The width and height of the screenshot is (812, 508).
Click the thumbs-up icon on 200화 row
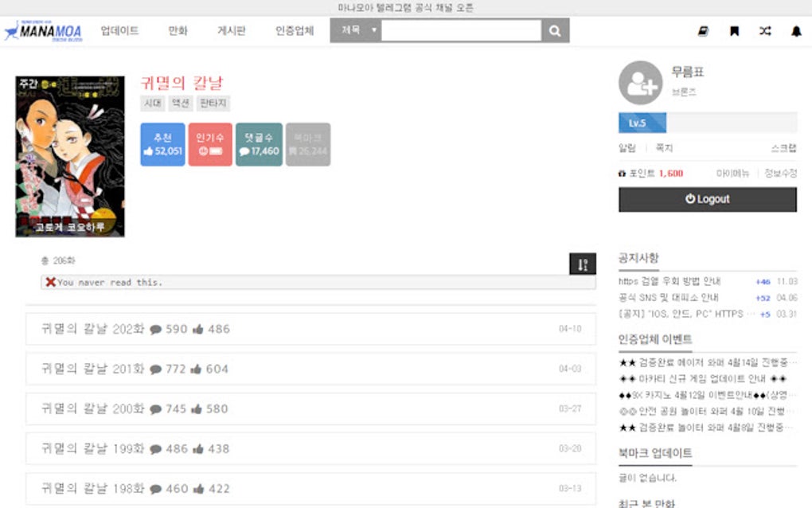(197, 409)
